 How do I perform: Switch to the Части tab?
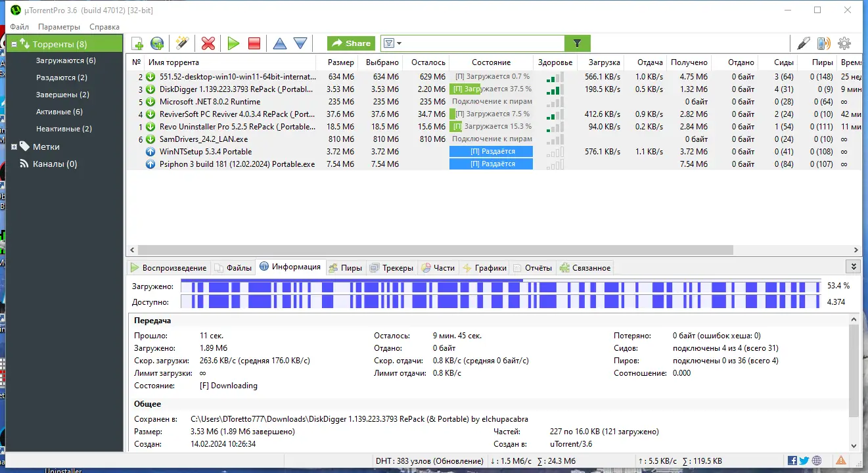point(438,267)
